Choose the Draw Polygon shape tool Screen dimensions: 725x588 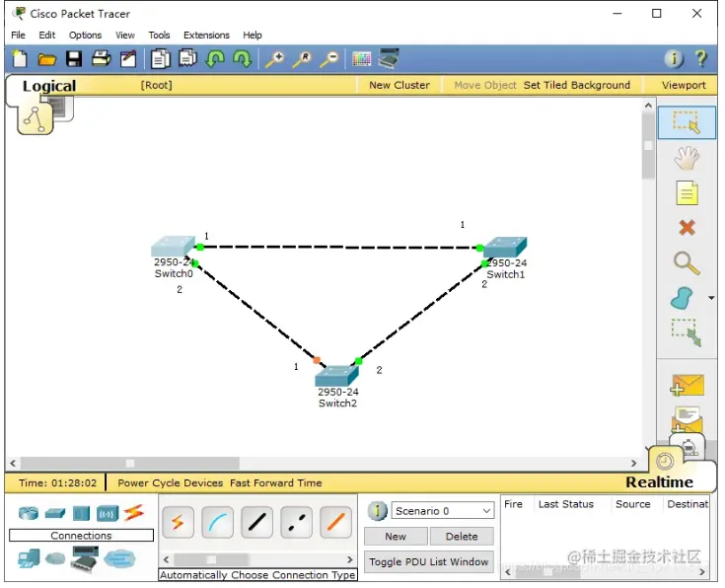(x=682, y=298)
